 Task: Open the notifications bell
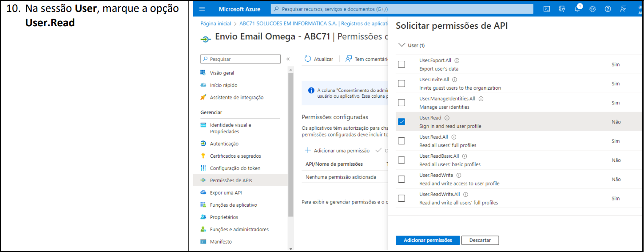click(x=577, y=9)
